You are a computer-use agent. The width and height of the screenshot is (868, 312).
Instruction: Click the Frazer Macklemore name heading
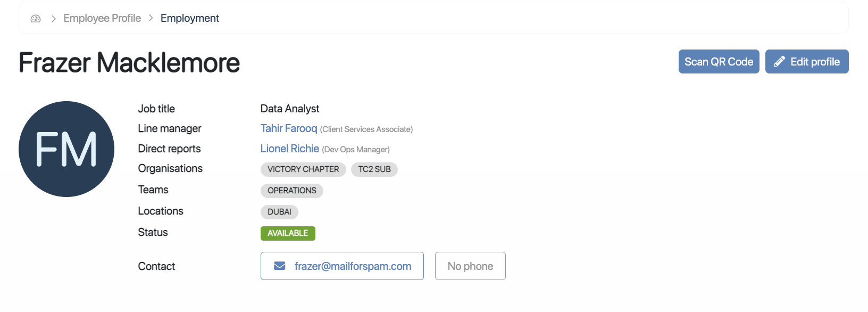click(x=129, y=63)
